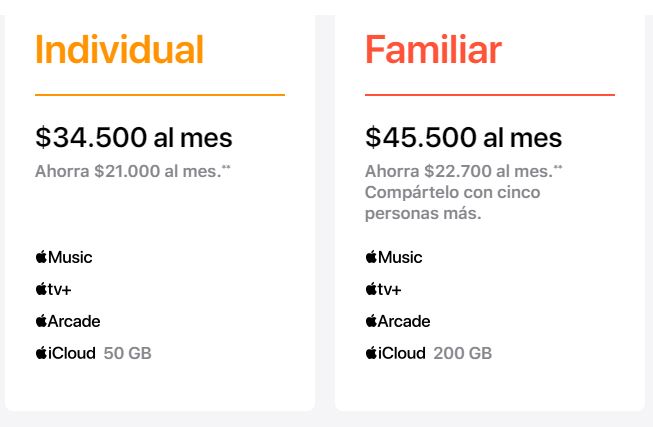Viewport: 653px width, 427px height.
Task: Click the Apple TV+ icon in Familiar plan
Action: [x=383, y=289]
